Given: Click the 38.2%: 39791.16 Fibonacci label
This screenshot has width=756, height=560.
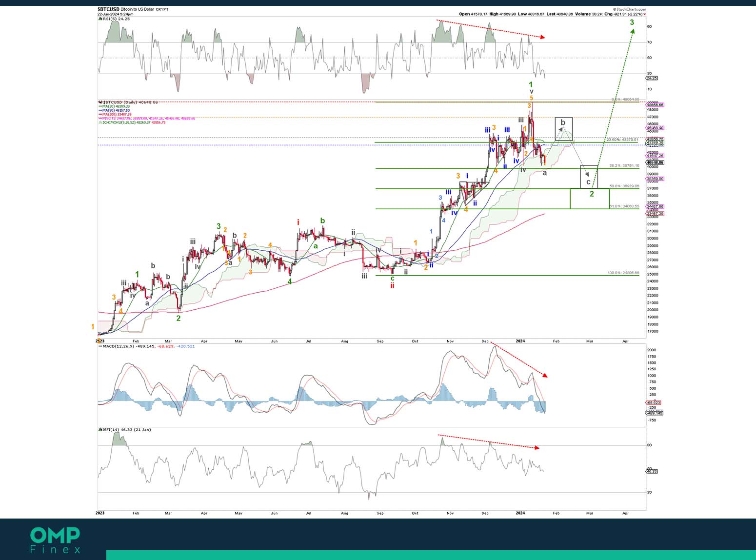Looking at the screenshot, I should [624, 166].
